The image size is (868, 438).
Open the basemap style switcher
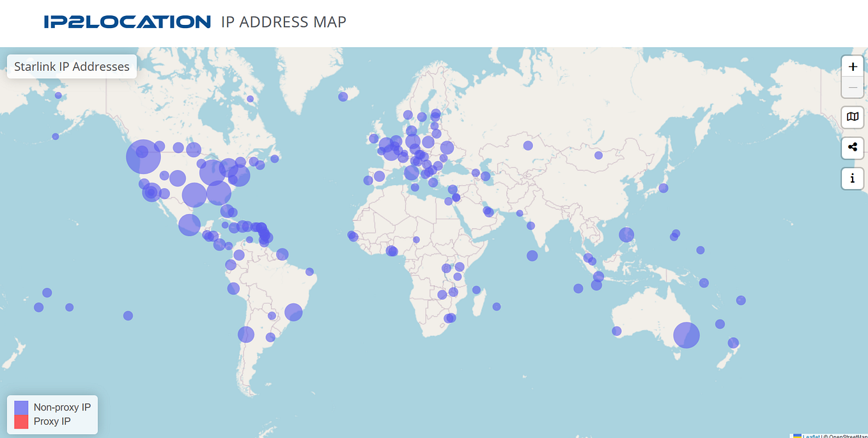[852, 117]
